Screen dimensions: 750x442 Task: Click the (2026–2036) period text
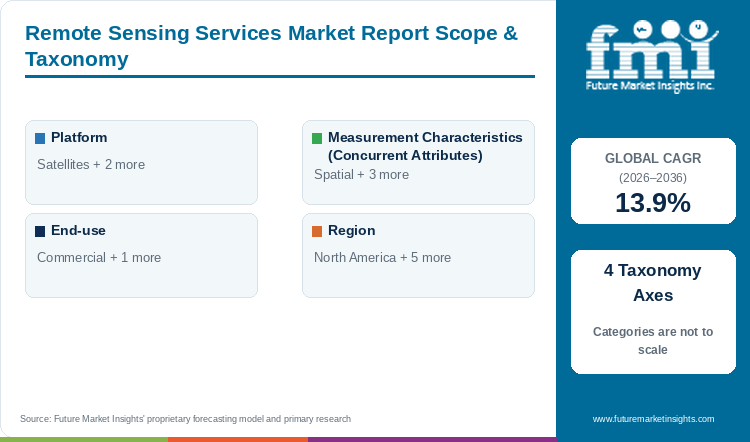(x=653, y=178)
